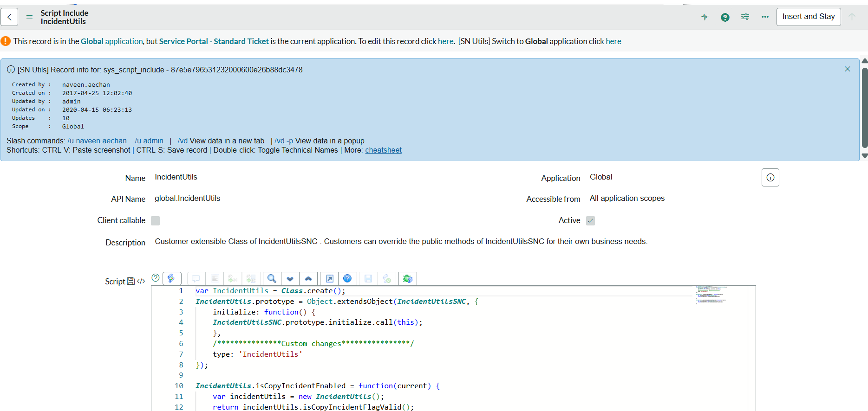Click the toggle comment toolbar icon

point(196,278)
